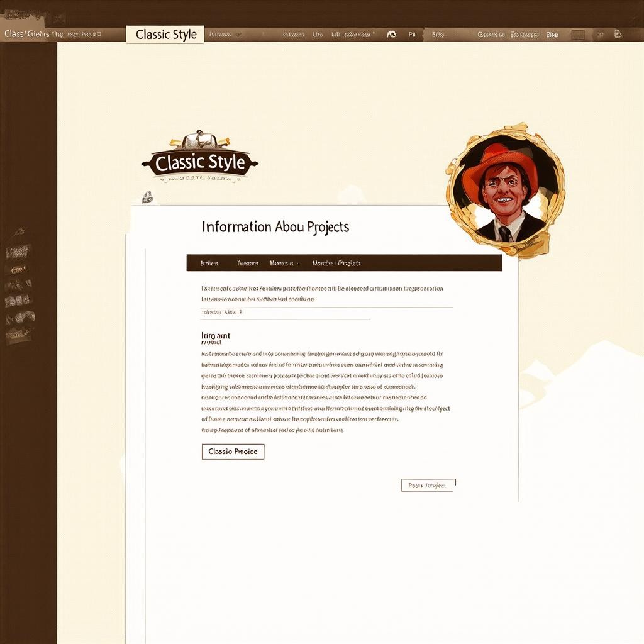Select the Classic Style tab in the top bar

pos(166,35)
